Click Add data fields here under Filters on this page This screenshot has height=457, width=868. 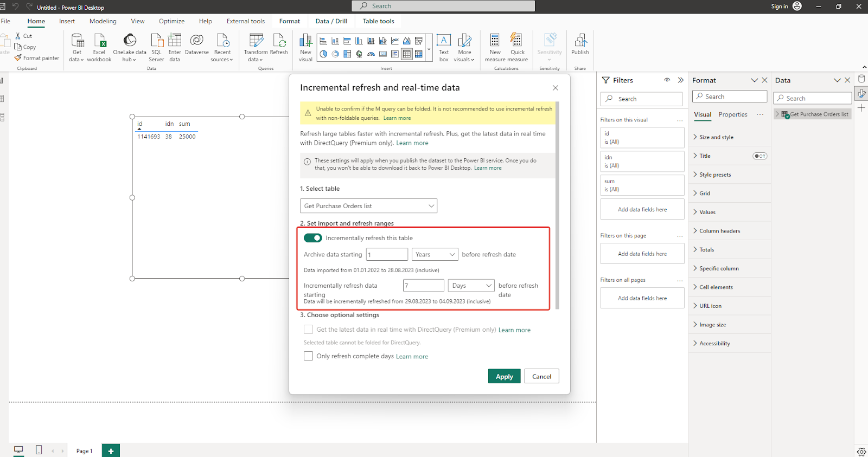642,254
